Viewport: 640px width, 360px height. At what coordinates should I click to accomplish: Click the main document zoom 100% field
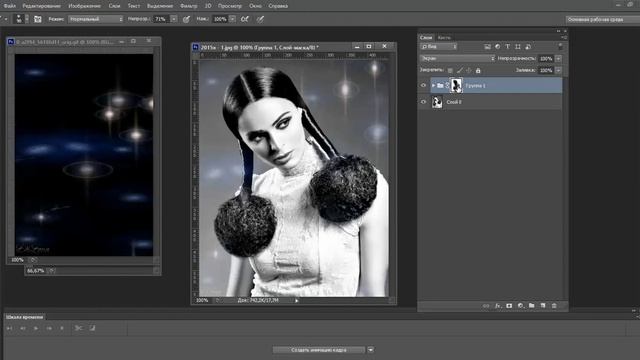202,300
